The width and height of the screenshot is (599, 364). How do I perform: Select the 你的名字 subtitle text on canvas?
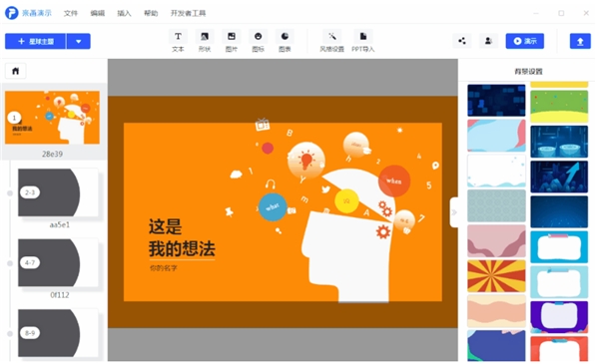tap(164, 268)
